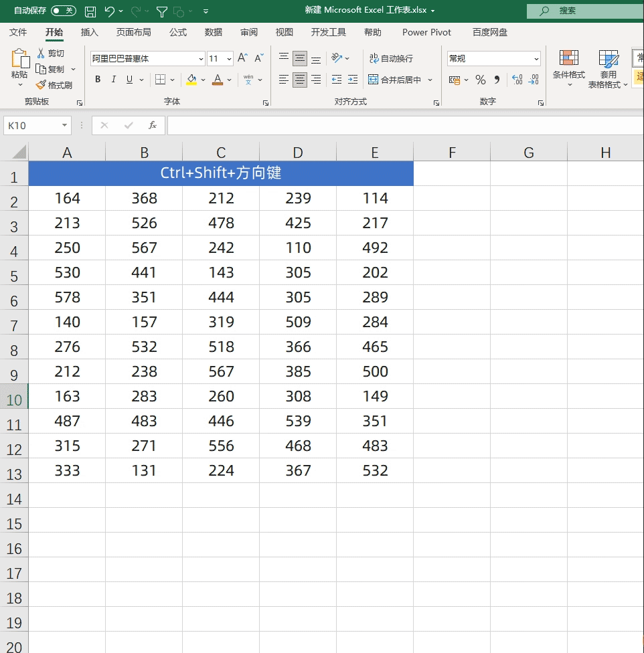Screen dimensions: 644x653
Task: Click Increase Indent icon
Action: (353, 80)
